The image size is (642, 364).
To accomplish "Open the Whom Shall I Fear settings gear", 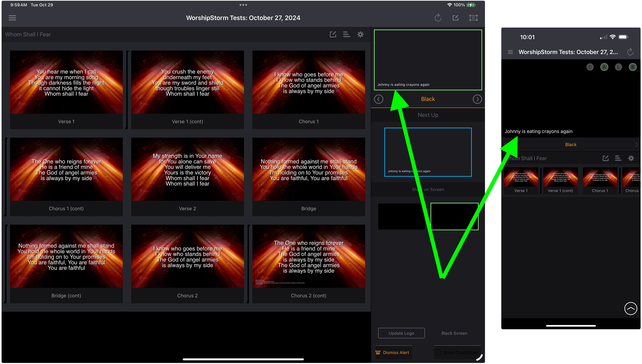I will (x=360, y=34).
